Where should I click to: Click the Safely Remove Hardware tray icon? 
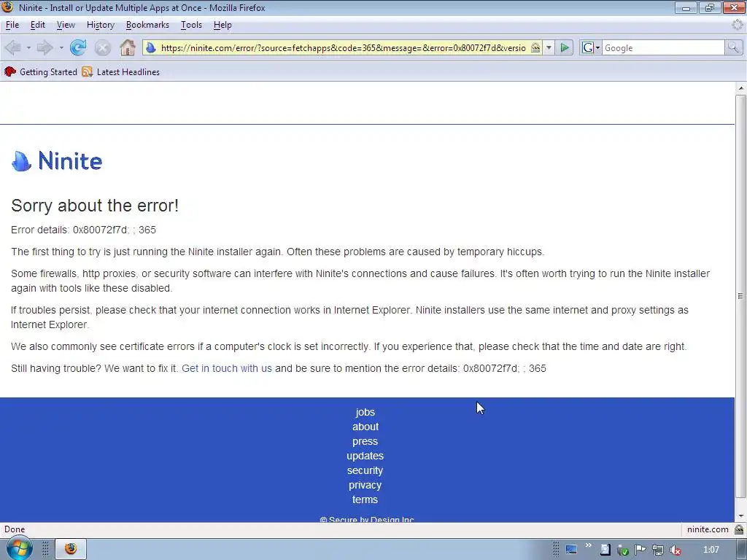623,550
